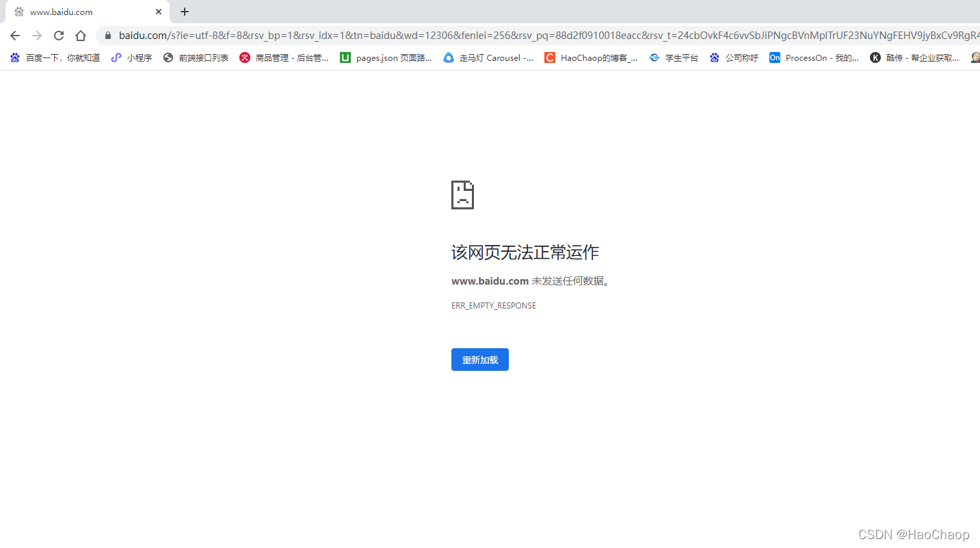Open the 百度一下，你就知道 bookmark

click(55, 58)
